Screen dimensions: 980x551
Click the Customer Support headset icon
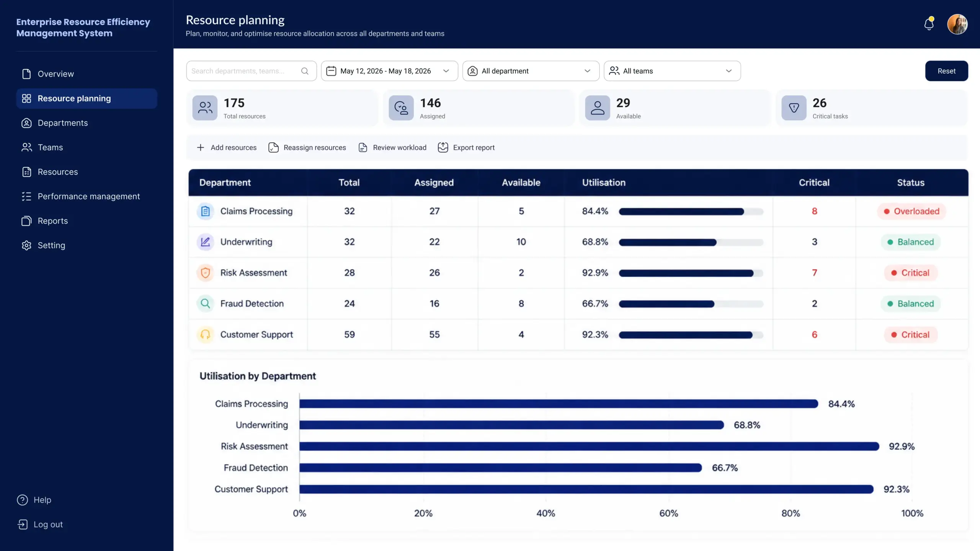point(206,335)
